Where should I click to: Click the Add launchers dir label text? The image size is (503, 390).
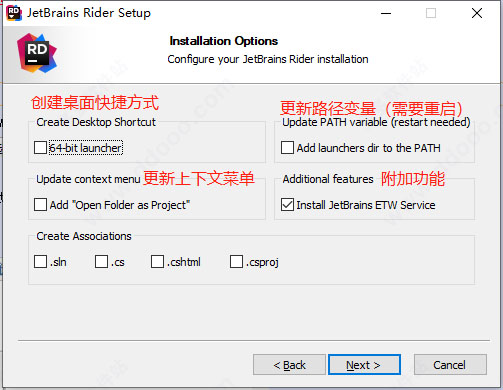point(369,148)
